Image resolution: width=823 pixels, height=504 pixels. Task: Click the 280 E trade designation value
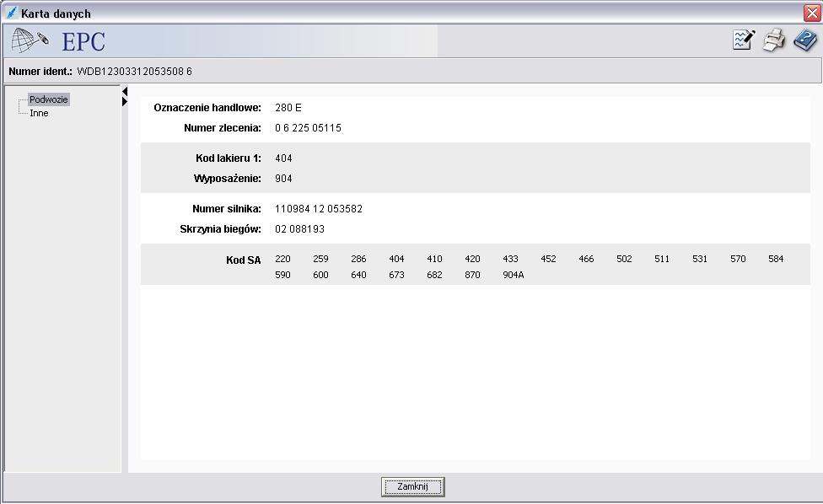(288, 108)
